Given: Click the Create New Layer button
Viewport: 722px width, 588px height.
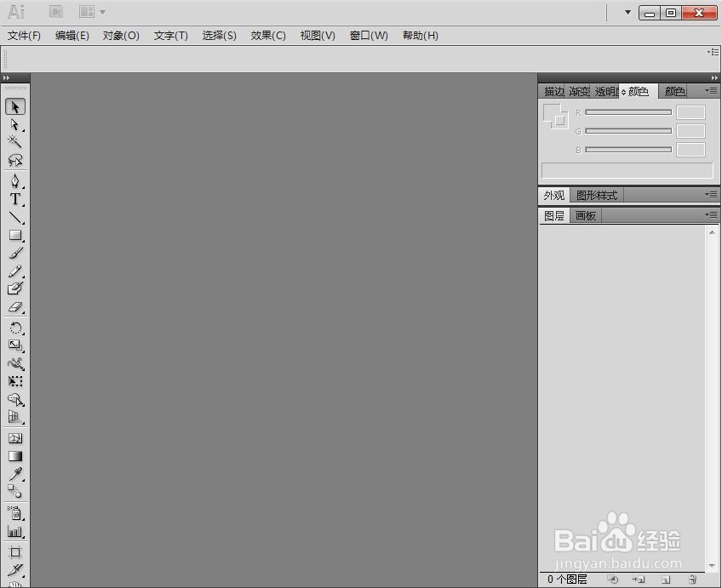Looking at the screenshot, I should coord(667,579).
